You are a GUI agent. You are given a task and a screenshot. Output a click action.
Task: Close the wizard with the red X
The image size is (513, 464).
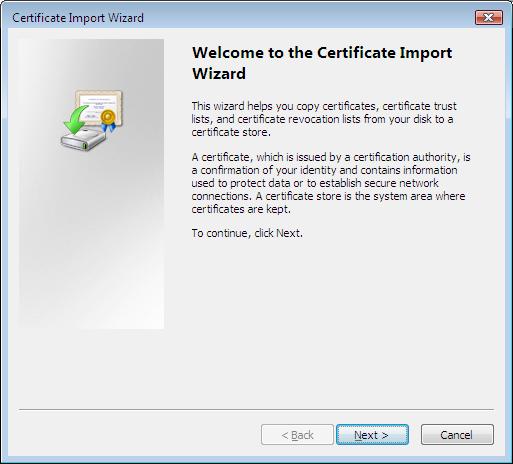[x=489, y=17]
